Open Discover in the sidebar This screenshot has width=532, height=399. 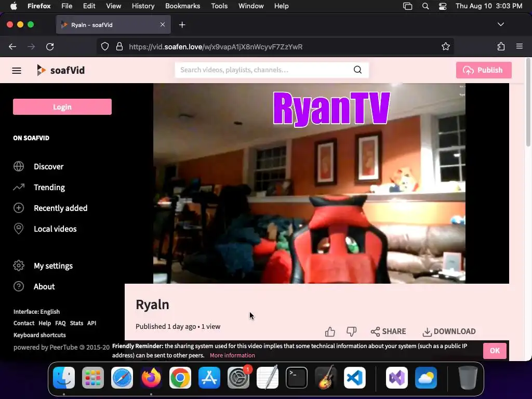click(x=48, y=167)
